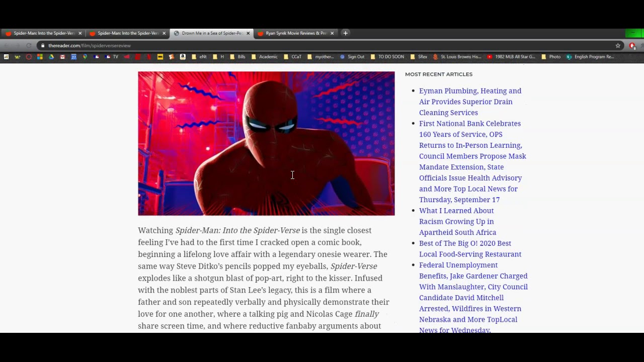Click the thereader.com address bar URL
644x362 pixels.
point(90,46)
